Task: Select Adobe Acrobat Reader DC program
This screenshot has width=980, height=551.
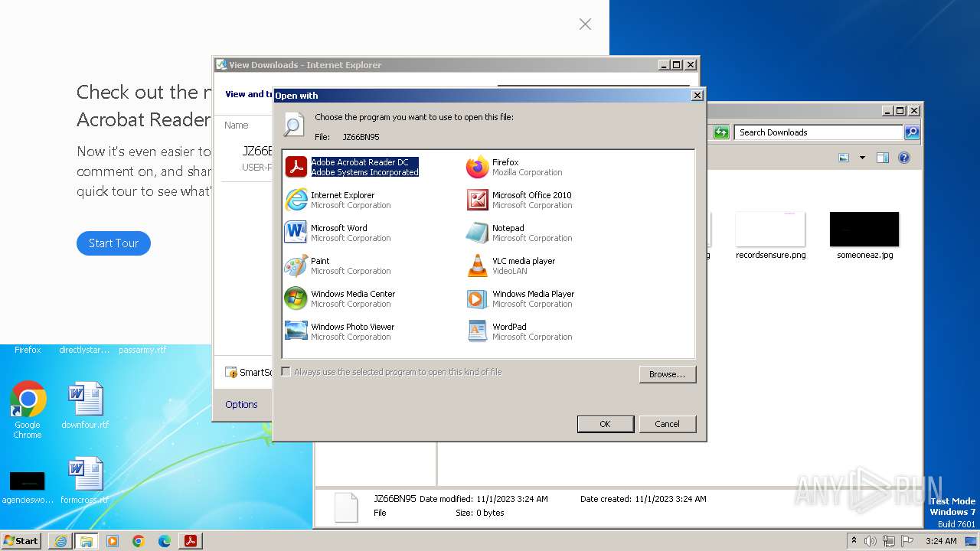Action: tap(352, 167)
